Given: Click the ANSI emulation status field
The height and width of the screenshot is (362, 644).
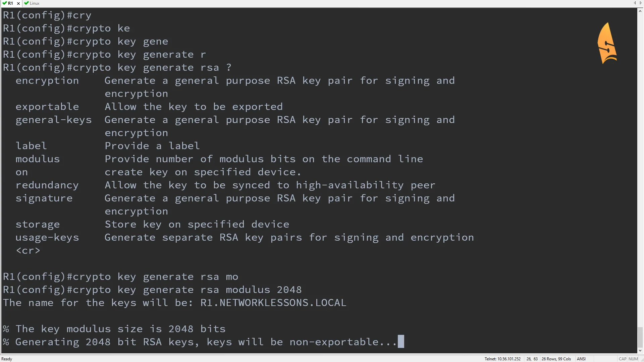Looking at the screenshot, I should click(x=581, y=359).
